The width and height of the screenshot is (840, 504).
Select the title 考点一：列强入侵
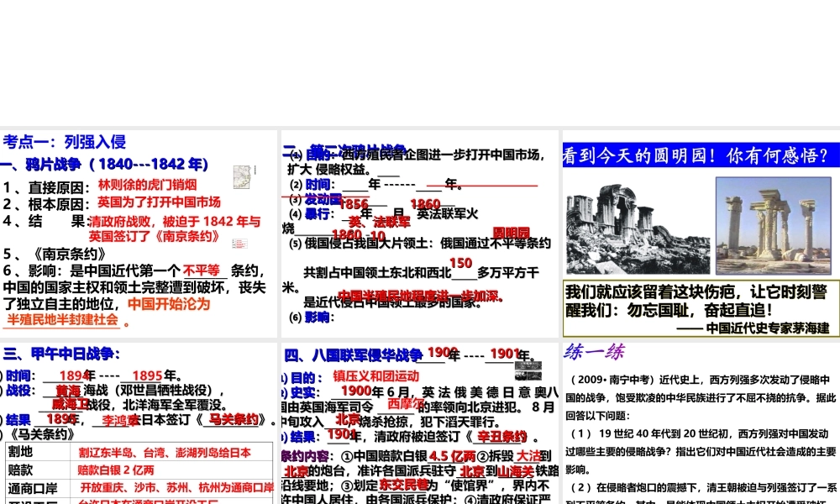coord(65,142)
